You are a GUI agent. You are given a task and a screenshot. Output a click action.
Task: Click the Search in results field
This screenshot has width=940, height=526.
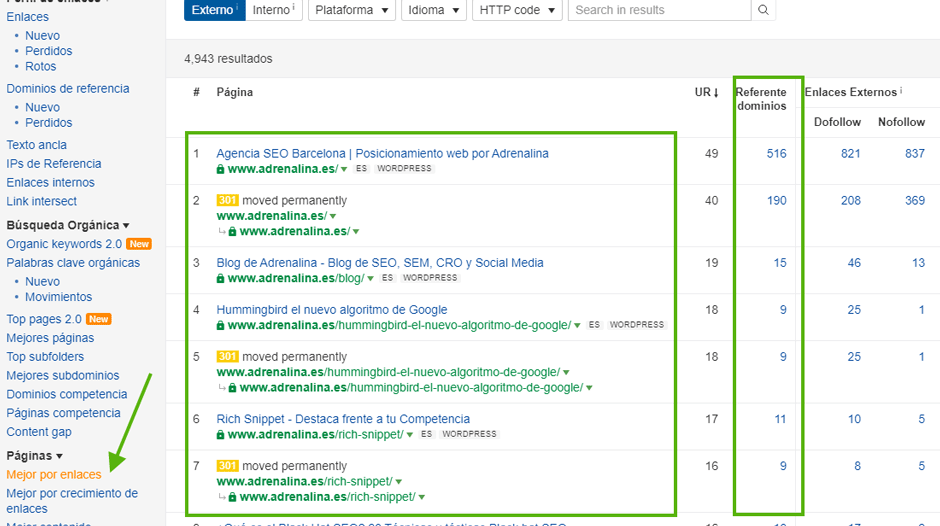(660, 10)
